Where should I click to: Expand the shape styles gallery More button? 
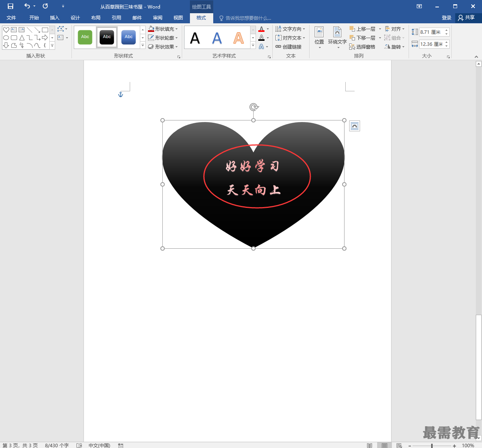tap(143, 46)
